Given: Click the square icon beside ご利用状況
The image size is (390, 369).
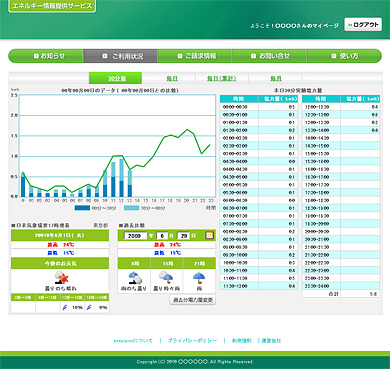Looking at the screenshot, I should [x=105, y=56].
